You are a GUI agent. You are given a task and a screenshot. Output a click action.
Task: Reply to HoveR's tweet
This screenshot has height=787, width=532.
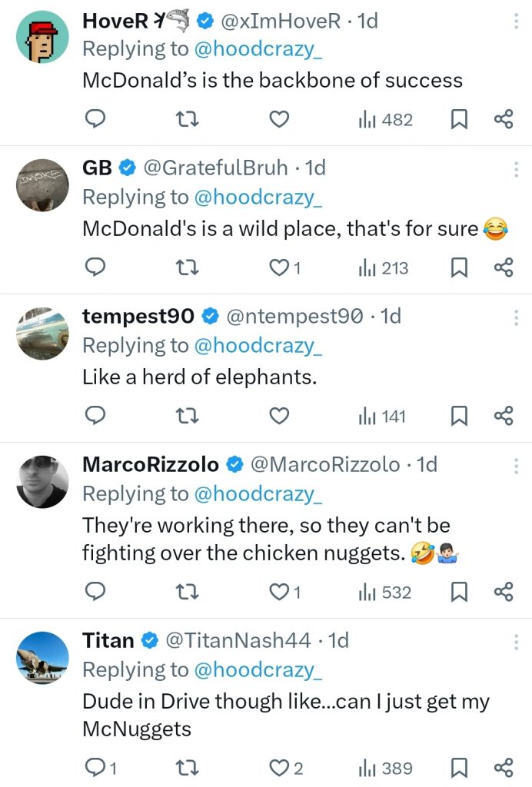[95, 119]
